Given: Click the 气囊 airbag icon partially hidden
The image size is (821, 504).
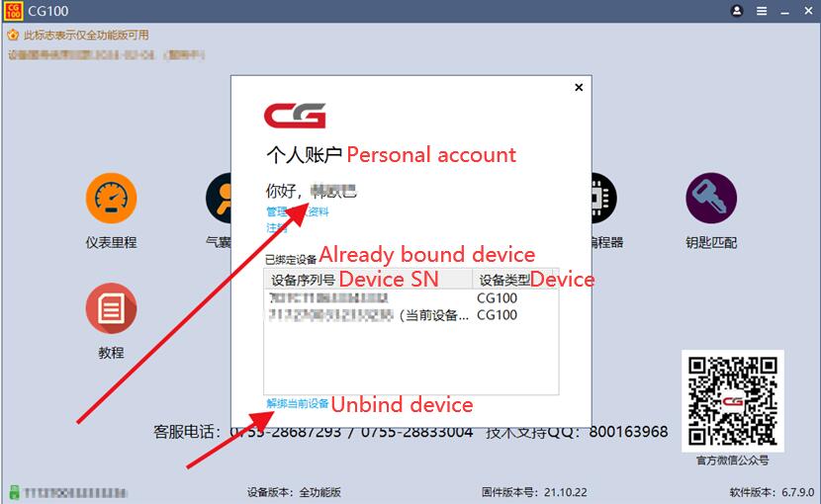Looking at the screenshot, I should 219,199.
